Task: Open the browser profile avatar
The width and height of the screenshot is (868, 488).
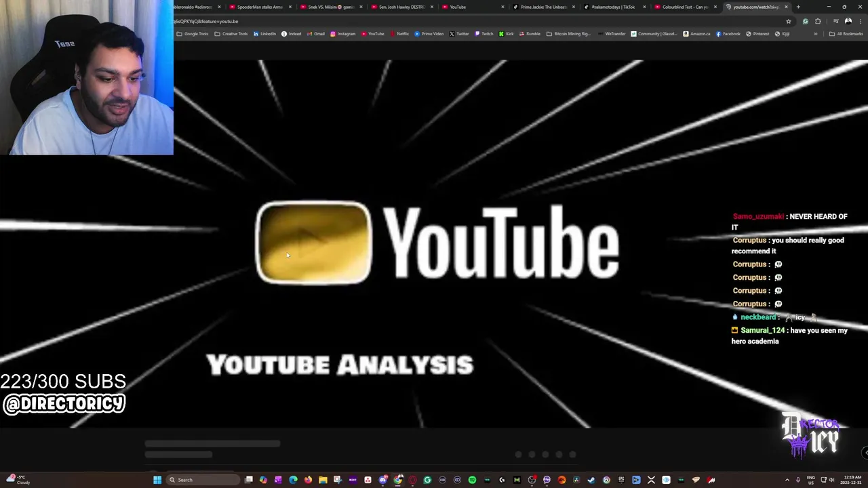Action: [x=848, y=21]
